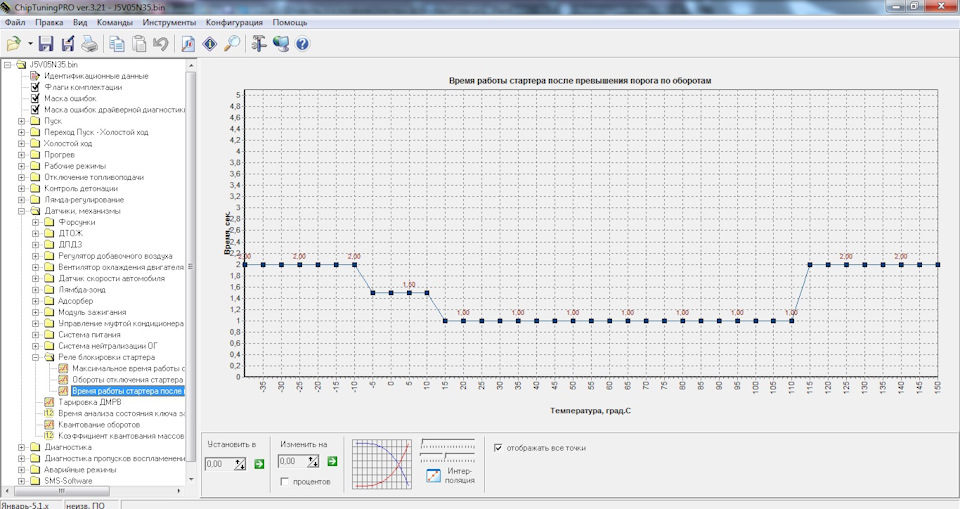
Task: Open firmware info with the blue diamond icon
Action: tap(210, 44)
